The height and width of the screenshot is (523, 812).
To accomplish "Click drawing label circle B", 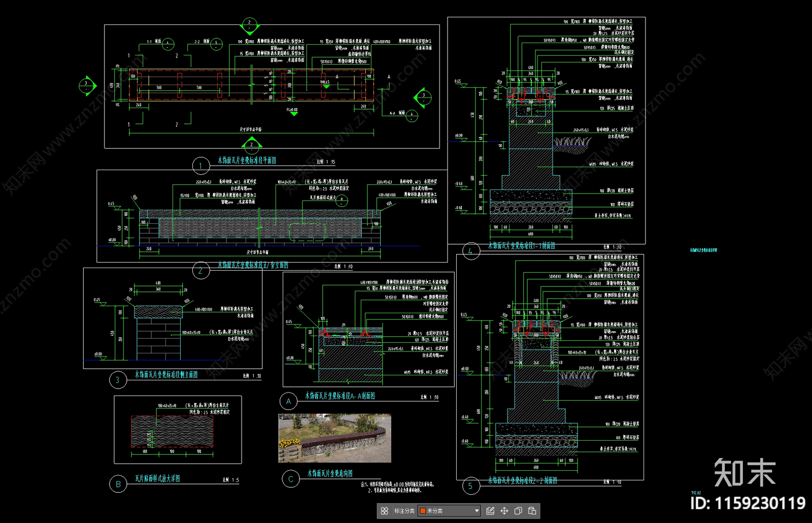I will pyautogui.click(x=118, y=484).
